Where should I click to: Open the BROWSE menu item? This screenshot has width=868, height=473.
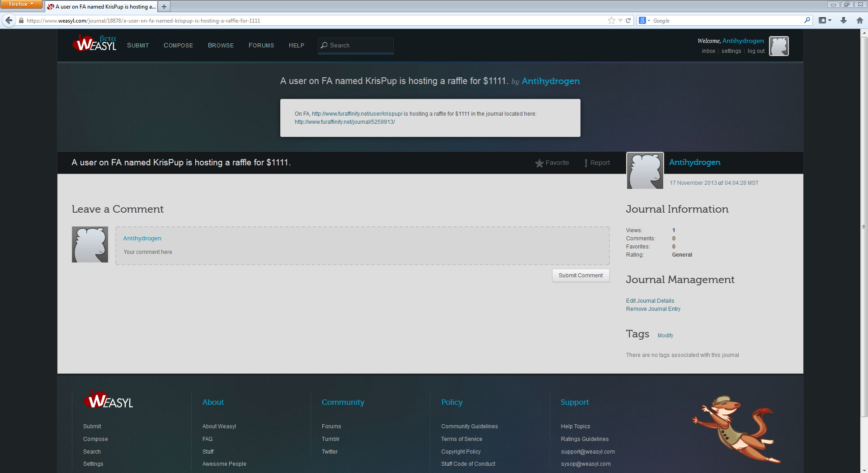[x=221, y=46]
